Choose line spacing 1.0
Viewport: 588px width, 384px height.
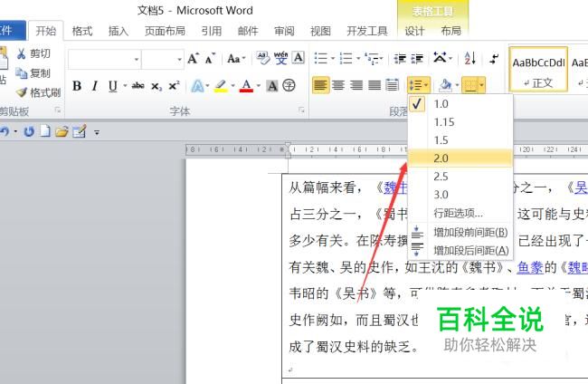pos(460,103)
